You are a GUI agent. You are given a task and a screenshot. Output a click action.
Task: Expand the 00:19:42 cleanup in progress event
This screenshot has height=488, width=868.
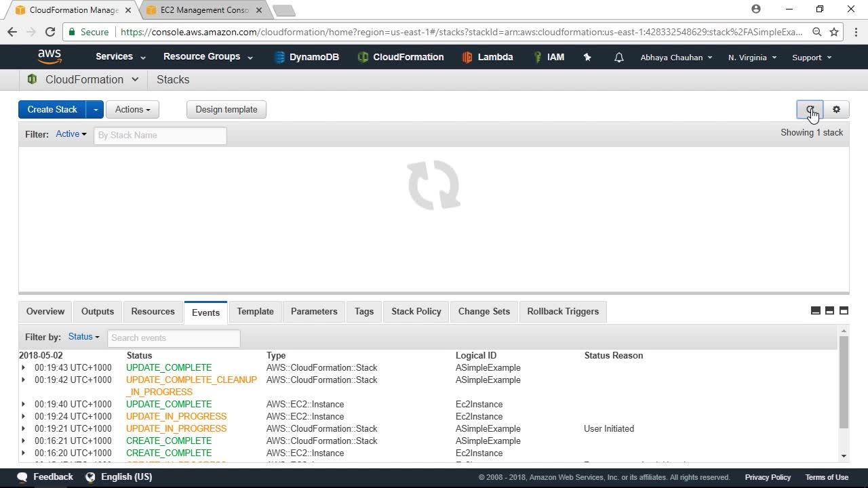(x=23, y=380)
